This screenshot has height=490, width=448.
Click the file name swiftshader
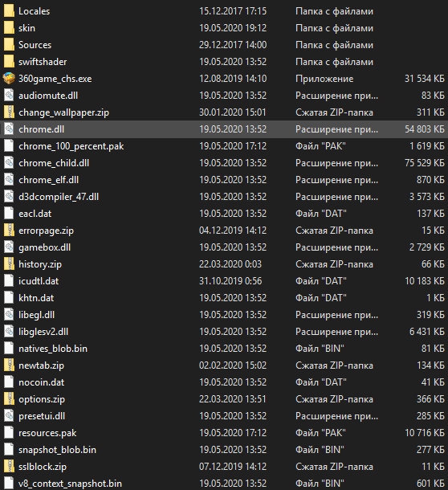click(x=43, y=62)
